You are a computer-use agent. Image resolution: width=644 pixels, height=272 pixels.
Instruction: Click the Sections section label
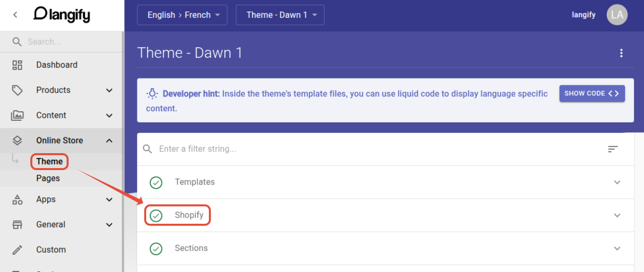click(191, 248)
